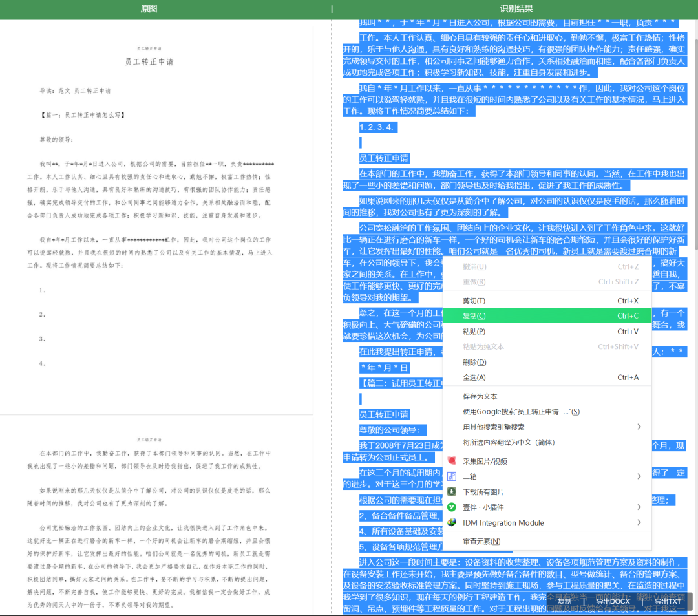Click the 采集图片/视频 red icon
The width and height of the screenshot is (698, 616).
coord(451,461)
